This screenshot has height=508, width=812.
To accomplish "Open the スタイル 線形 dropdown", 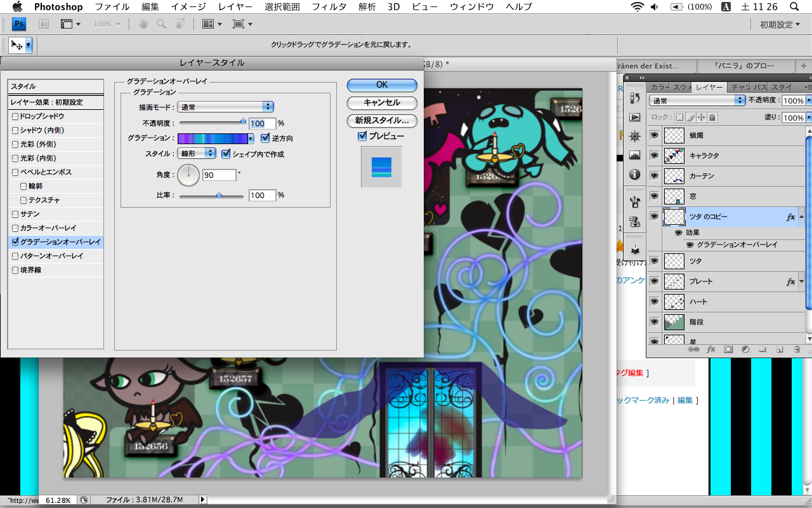I will click(197, 154).
